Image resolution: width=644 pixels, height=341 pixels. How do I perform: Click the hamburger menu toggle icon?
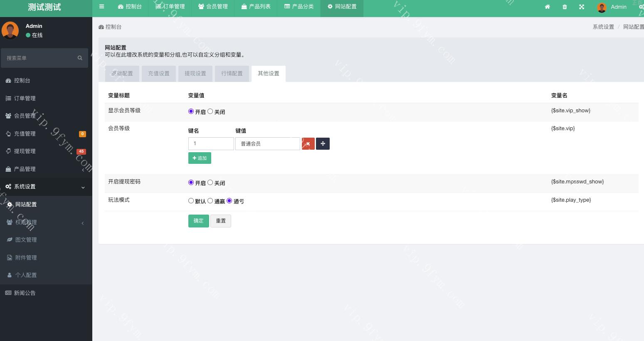click(x=101, y=7)
